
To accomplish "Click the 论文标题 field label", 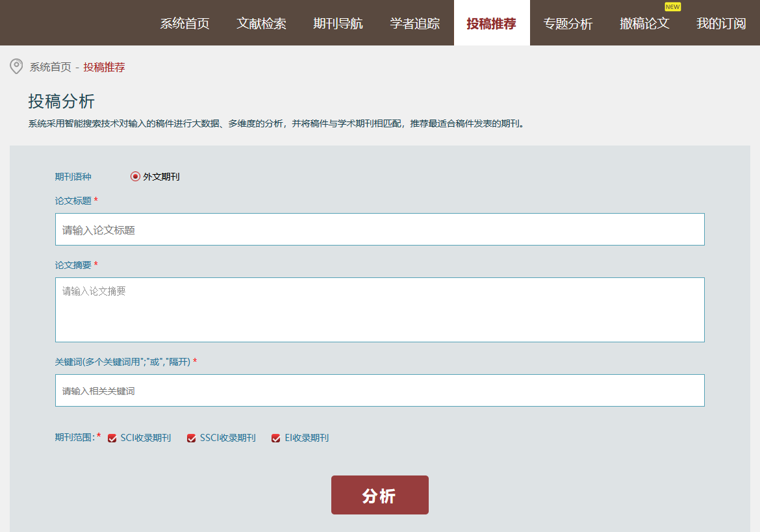I will 73,201.
